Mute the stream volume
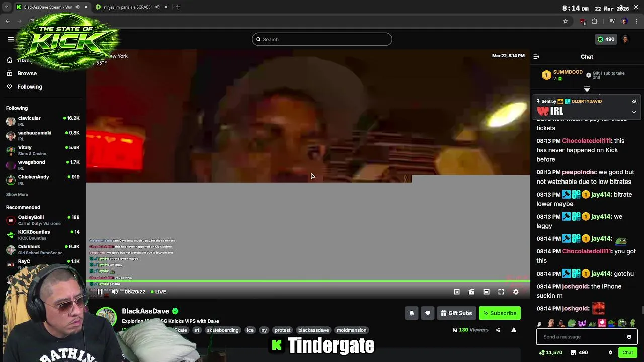 115,292
